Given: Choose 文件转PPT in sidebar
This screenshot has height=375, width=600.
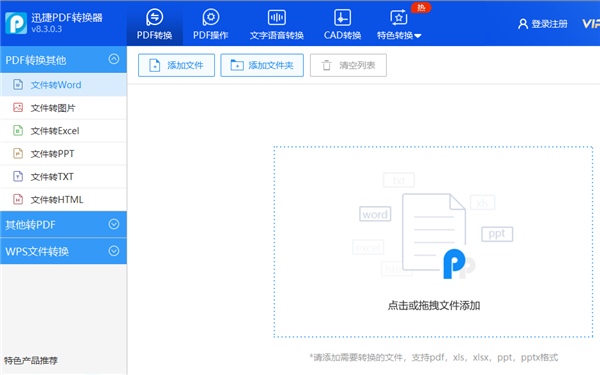Looking at the screenshot, I should click(64, 153).
